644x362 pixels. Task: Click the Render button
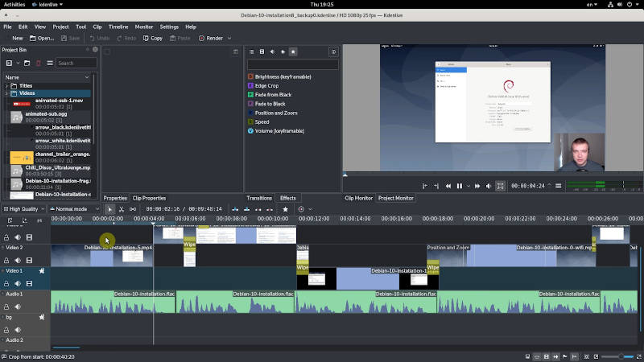click(x=211, y=38)
